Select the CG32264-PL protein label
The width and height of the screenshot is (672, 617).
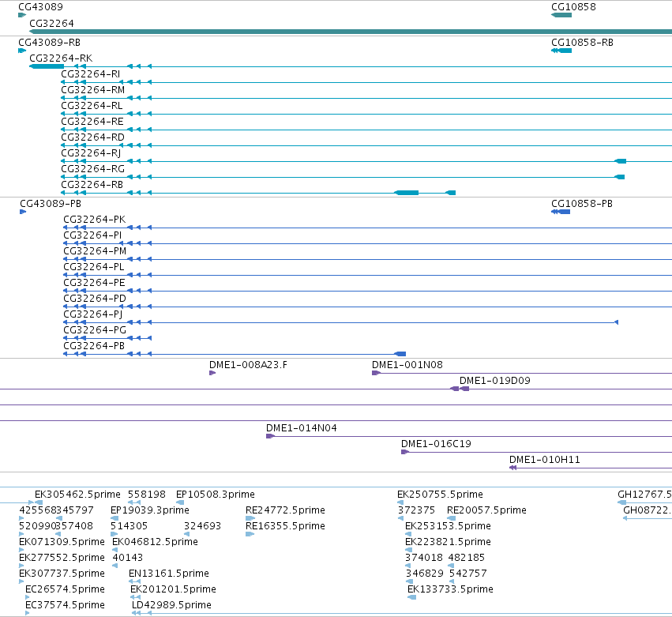click(93, 267)
